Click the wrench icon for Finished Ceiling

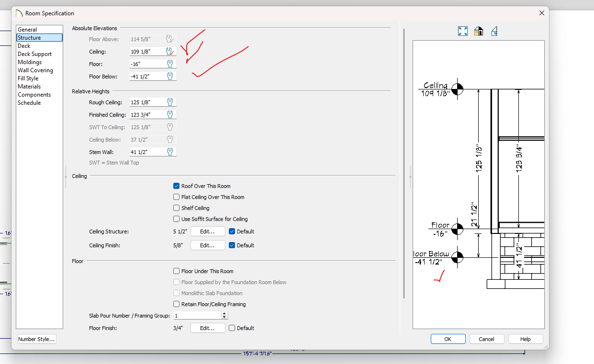point(169,114)
